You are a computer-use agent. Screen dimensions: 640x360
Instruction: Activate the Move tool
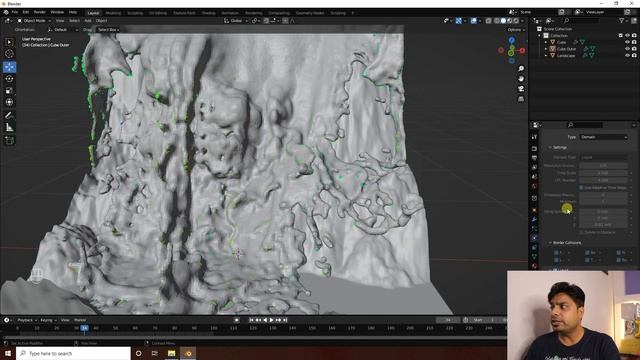point(9,67)
